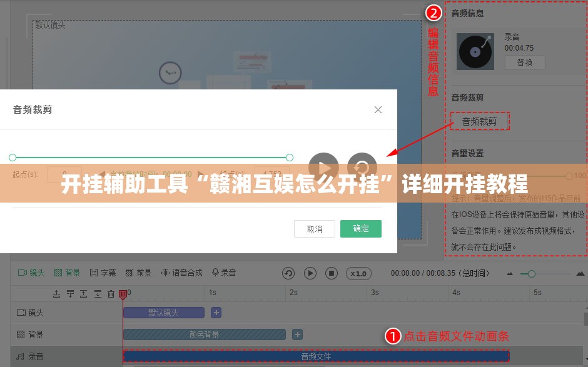The width and height of the screenshot is (588, 367).
Task: Add a new camera with the plus button
Action: coord(216,313)
